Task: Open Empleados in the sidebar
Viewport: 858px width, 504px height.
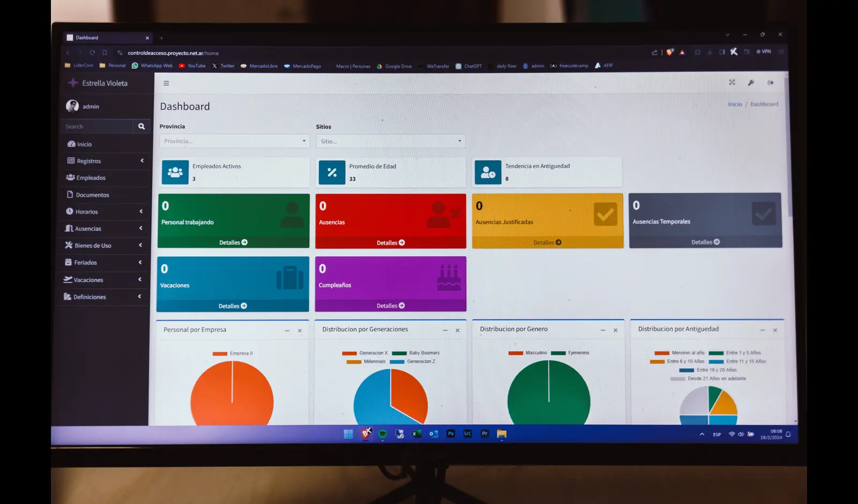Action: click(91, 178)
